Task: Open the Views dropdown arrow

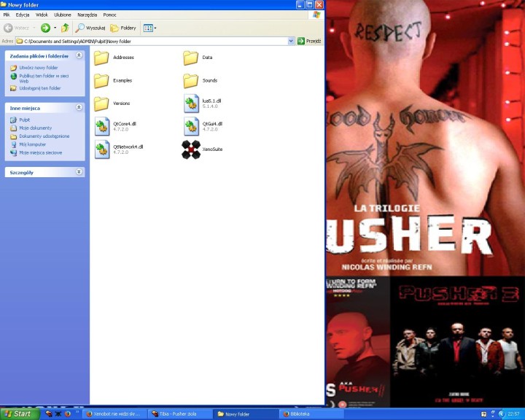Action: 155,28
